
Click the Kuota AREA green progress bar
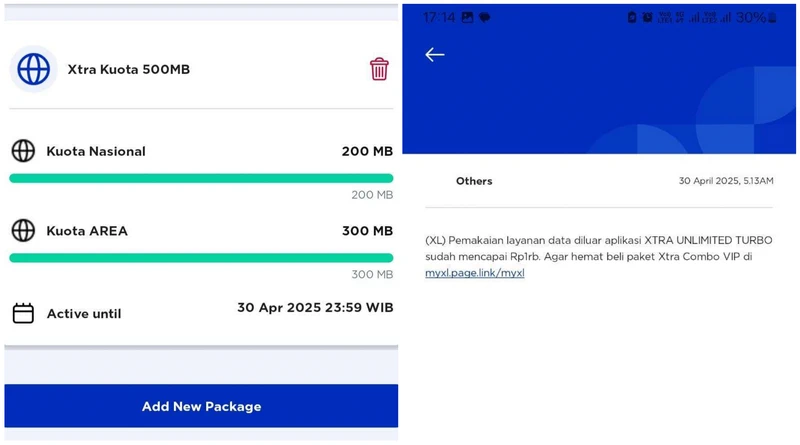(201, 258)
